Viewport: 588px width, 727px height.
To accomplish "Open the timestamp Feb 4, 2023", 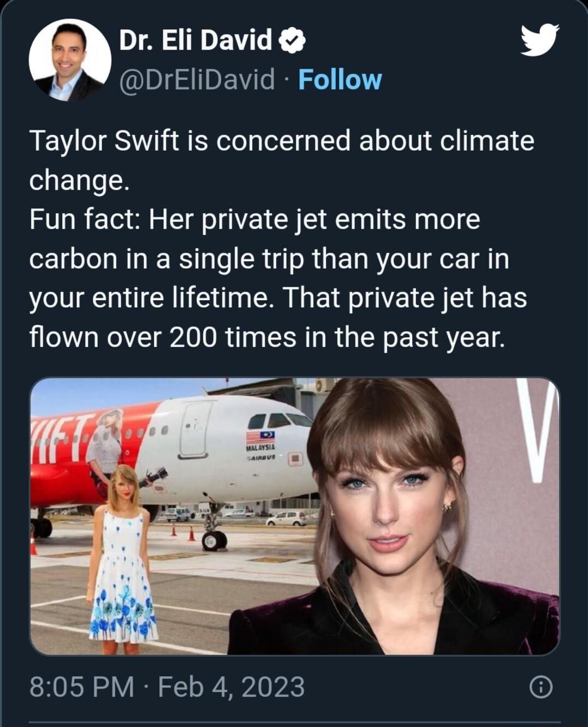I will click(x=231, y=686).
